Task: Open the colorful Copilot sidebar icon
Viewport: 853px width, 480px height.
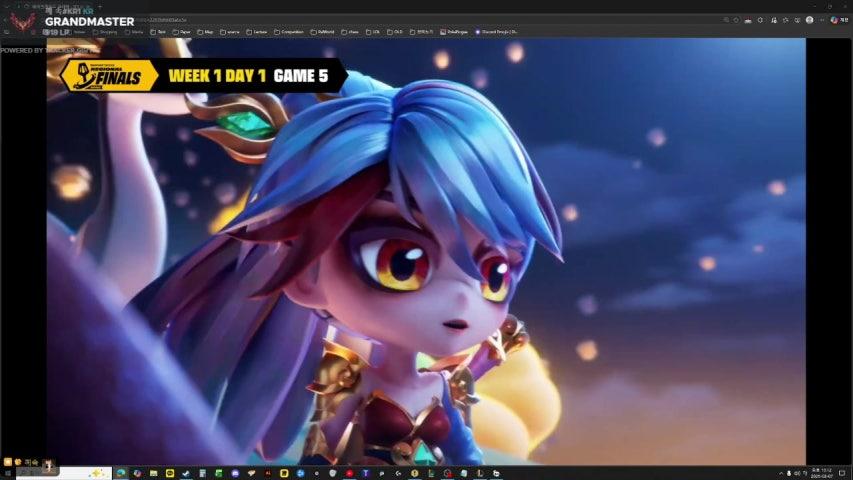Action: [x=835, y=20]
